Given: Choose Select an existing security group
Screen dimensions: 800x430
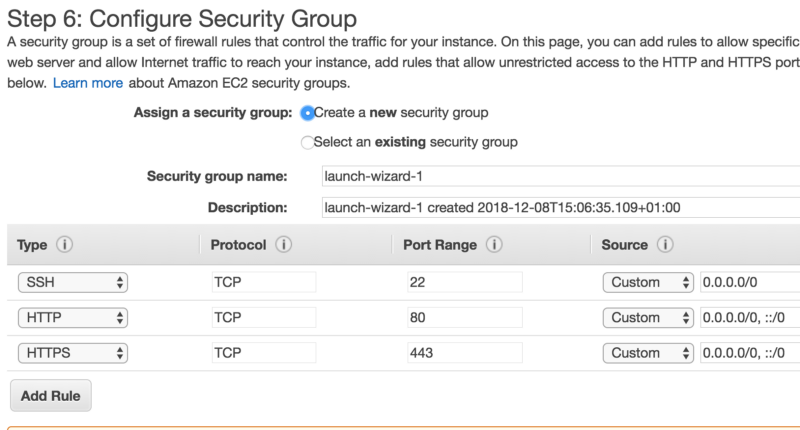Looking at the screenshot, I should click(x=307, y=142).
